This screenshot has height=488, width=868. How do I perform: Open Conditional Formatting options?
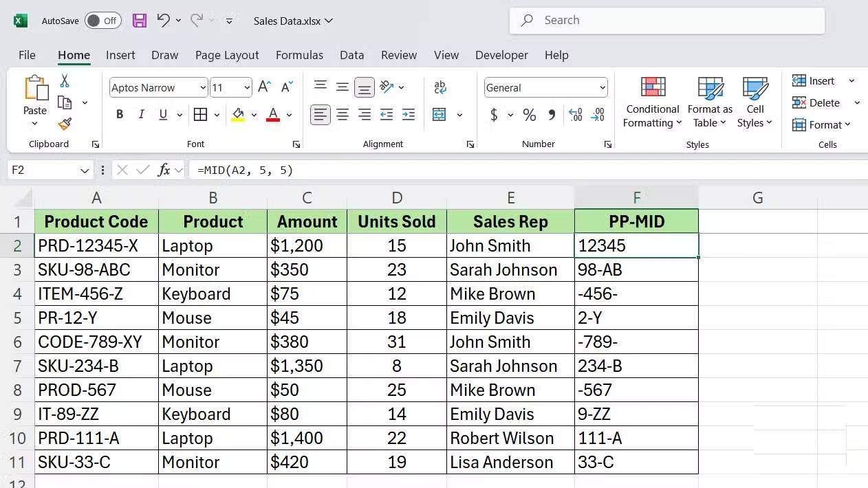[x=651, y=103]
